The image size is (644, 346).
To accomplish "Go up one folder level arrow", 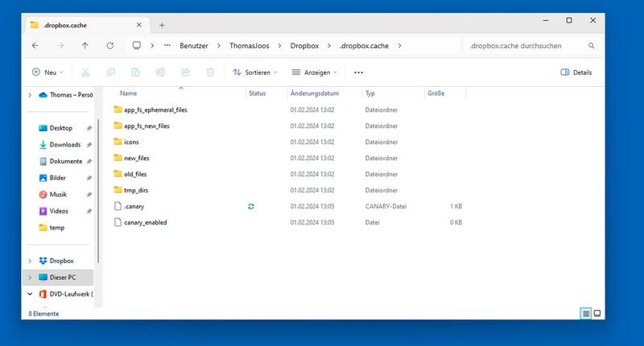I will pos(85,46).
